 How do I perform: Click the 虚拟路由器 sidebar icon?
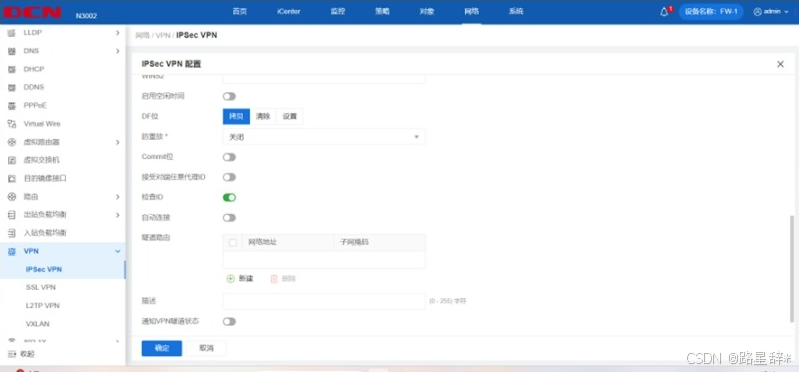coord(11,142)
